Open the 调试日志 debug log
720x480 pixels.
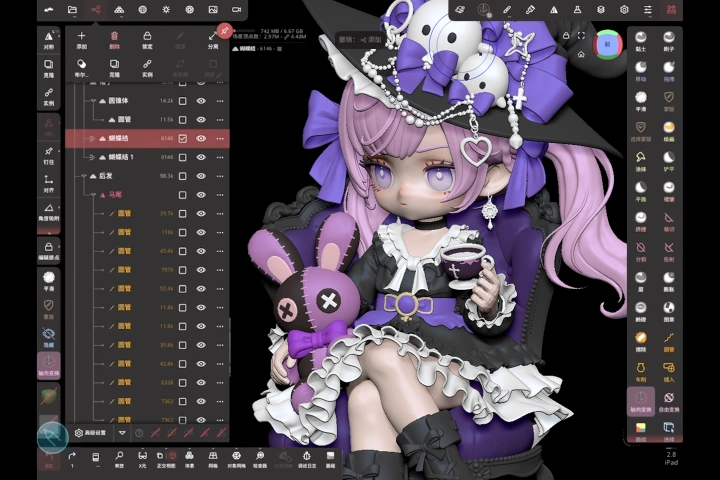pyautogui.click(x=306, y=459)
